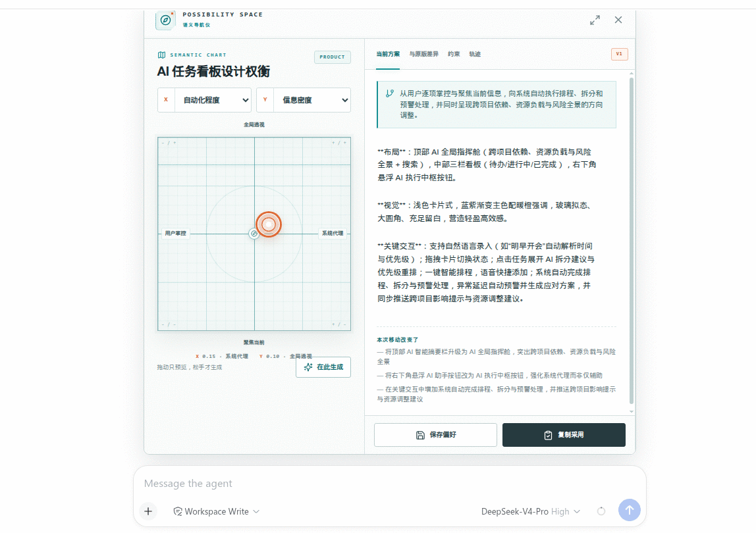Click the orange target marker on the chart
Screen dimensions: 756x533
coord(269,224)
